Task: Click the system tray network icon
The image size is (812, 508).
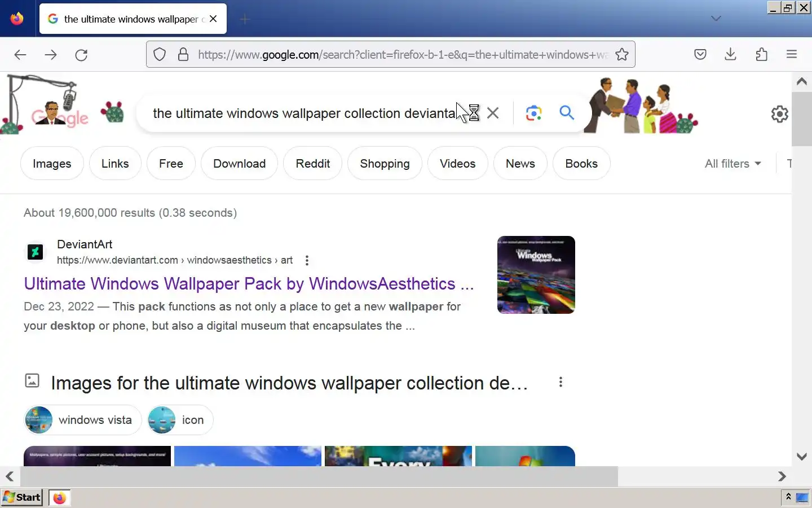Action: pos(802,497)
